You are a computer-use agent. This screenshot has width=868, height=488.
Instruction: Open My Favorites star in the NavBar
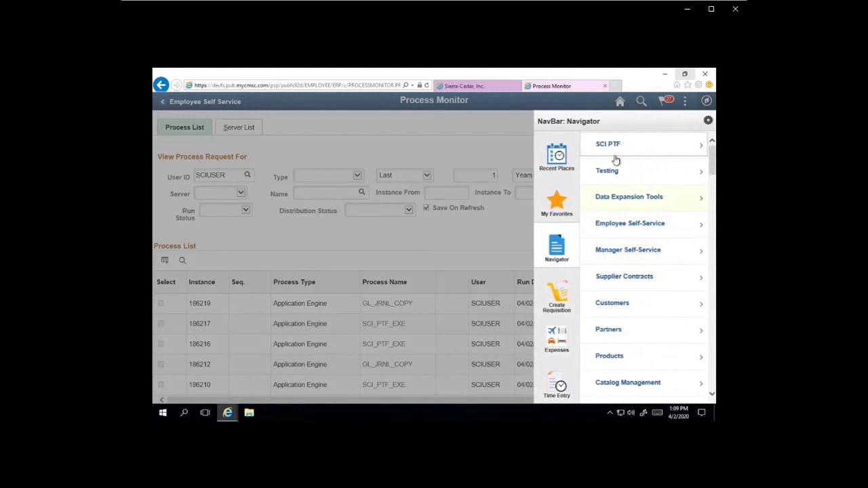tap(557, 203)
